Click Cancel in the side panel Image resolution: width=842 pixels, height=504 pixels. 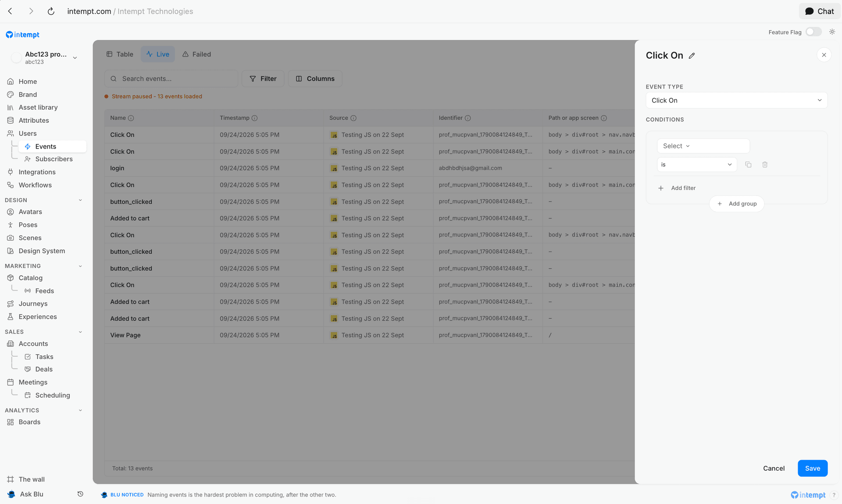click(774, 469)
